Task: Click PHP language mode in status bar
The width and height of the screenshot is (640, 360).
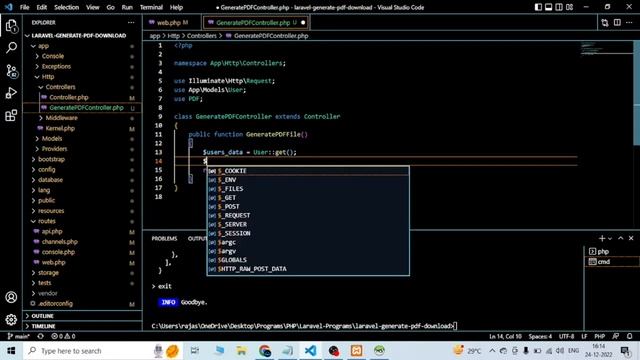Action: [600, 336]
